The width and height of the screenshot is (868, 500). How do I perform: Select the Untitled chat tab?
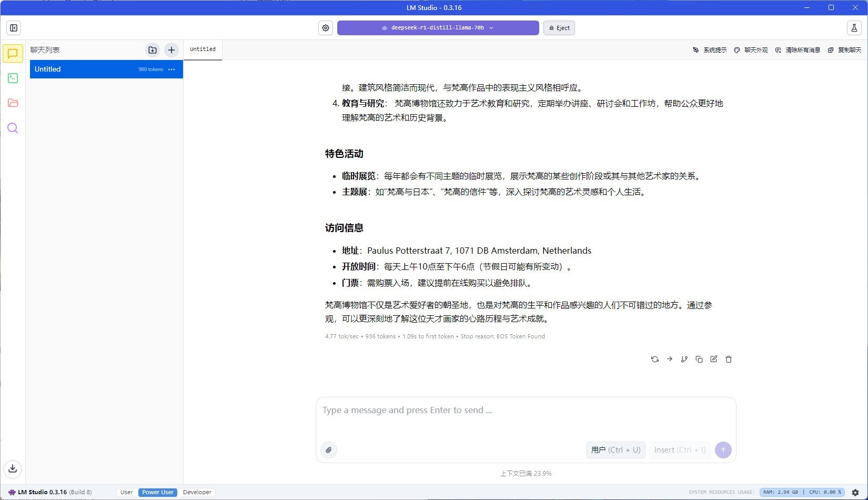tap(203, 49)
